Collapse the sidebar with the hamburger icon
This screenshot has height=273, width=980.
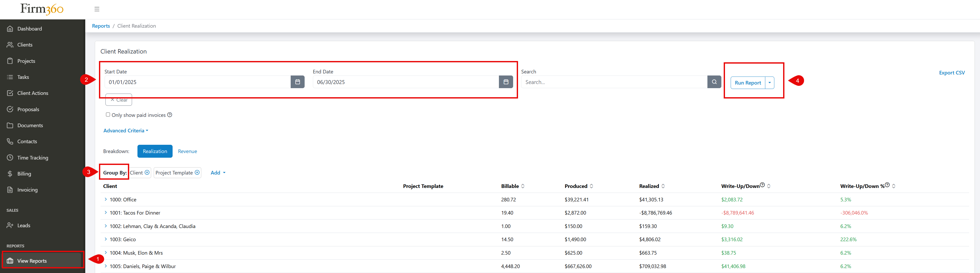97,9
